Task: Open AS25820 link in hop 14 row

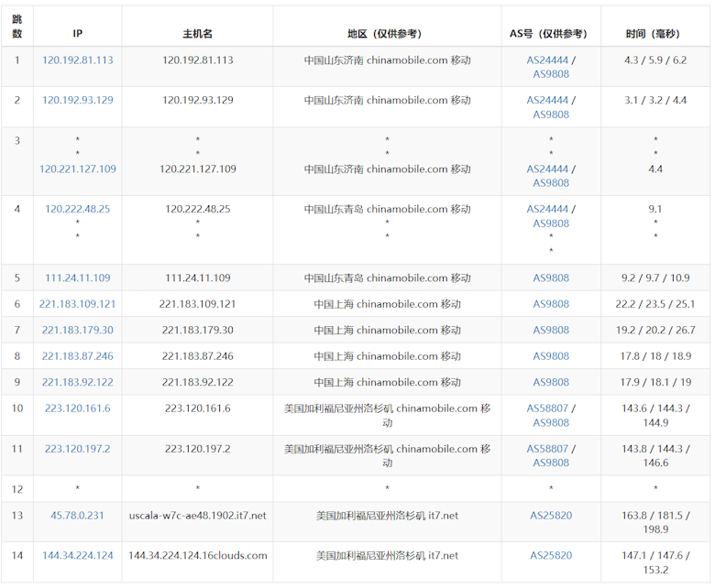Action: [x=551, y=555]
